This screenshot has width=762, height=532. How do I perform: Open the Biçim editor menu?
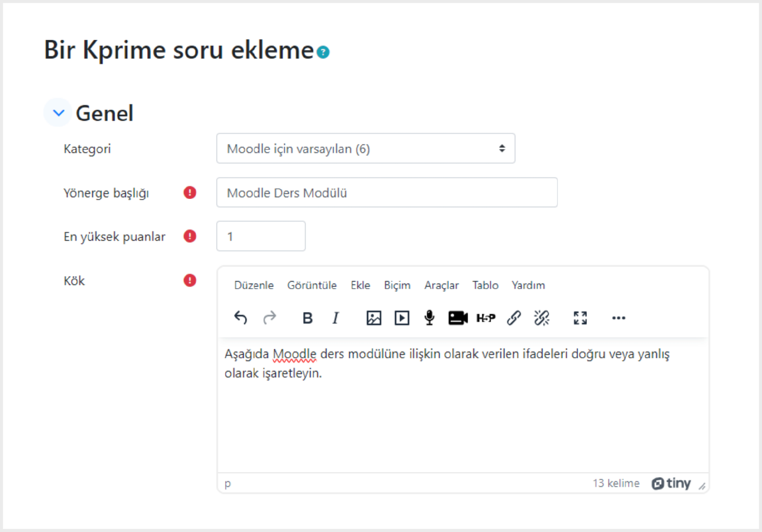pyautogui.click(x=397, y=285)
